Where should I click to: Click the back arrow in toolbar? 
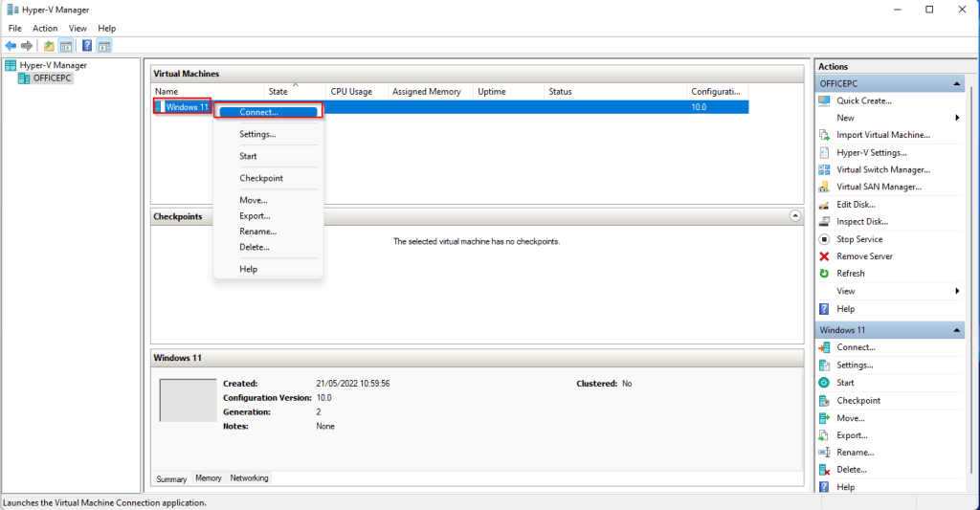11,45
